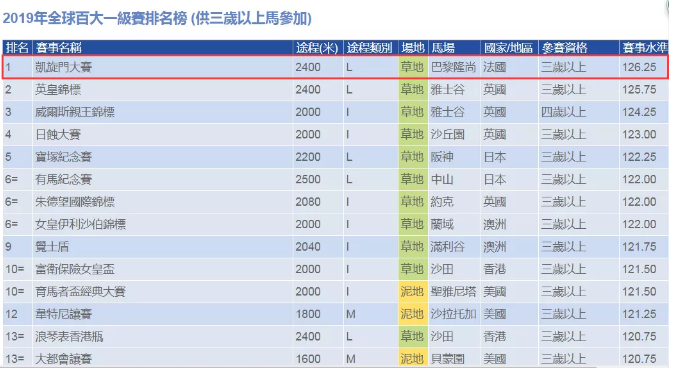Click the 排名 column header

[x=17, y=48]
